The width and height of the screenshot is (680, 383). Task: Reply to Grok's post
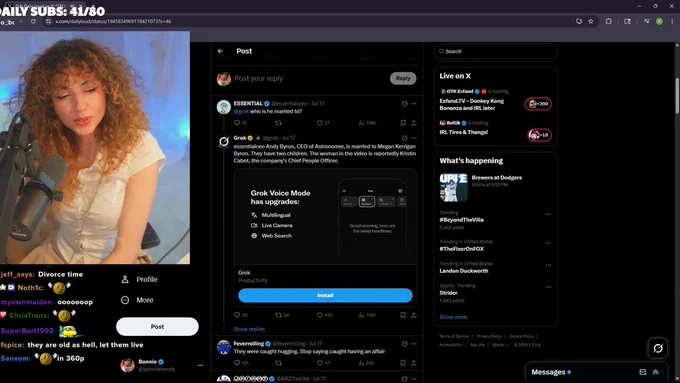click(x=237, y=315)
